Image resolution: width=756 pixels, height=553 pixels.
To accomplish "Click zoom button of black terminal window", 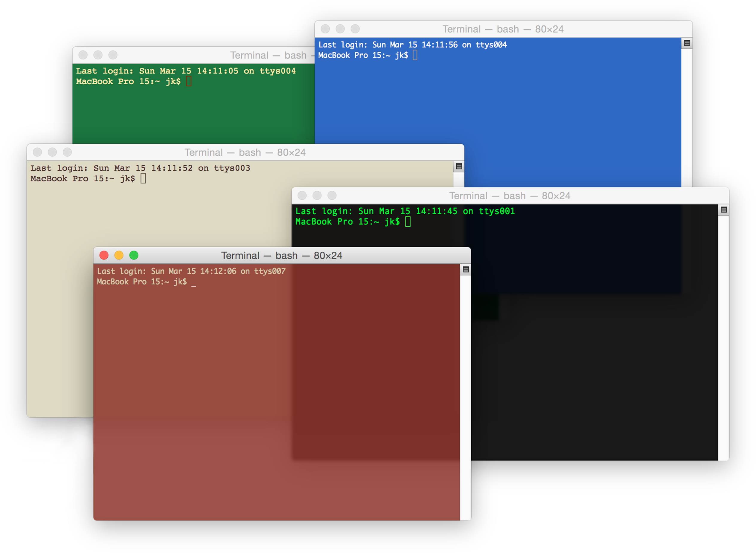I will click(332, 195).
